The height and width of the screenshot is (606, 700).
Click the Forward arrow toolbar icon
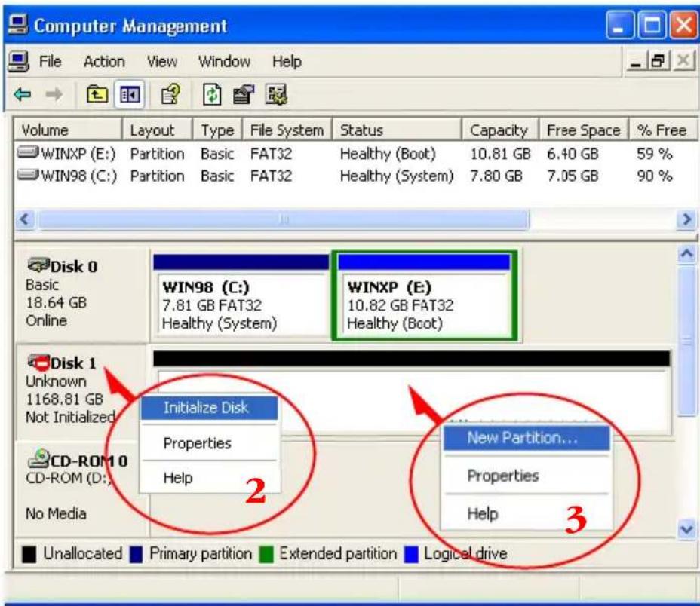(54, 94)
